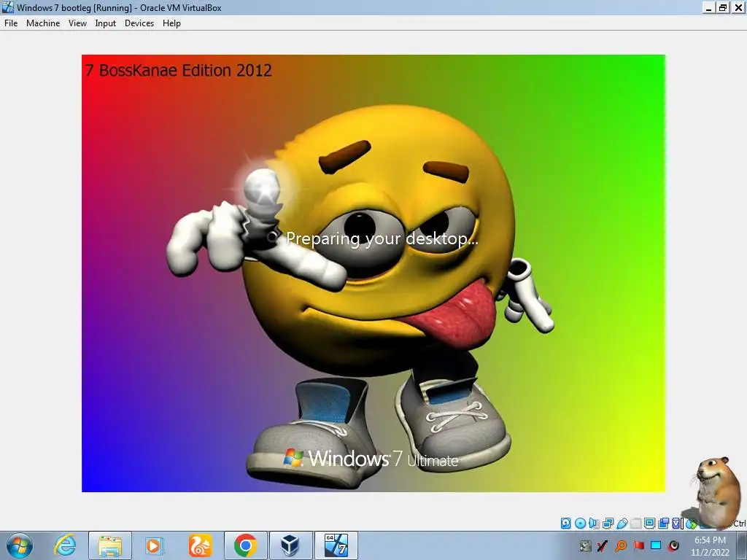Launch Internet Explorer from the taskbar
747x560 pixels.
coord(65,545)
